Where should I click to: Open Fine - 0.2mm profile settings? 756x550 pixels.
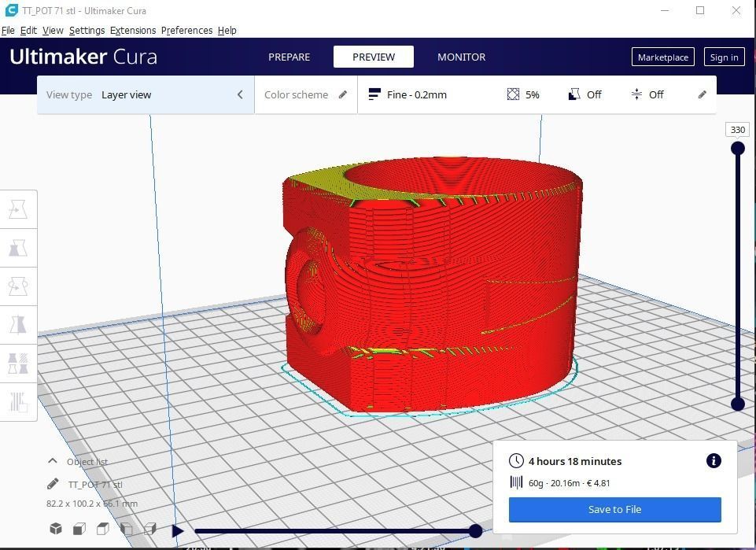(408, 94)
